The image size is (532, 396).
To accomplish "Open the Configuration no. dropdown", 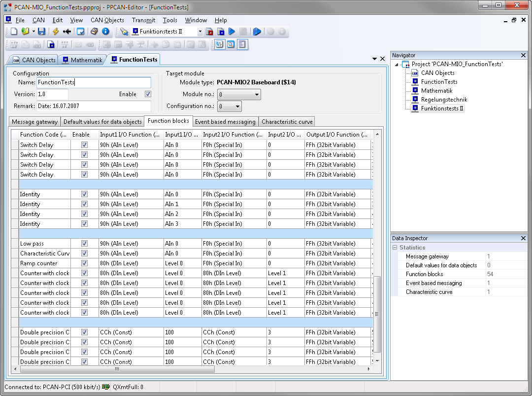I will pyautogui.click(x=230, y=107).
